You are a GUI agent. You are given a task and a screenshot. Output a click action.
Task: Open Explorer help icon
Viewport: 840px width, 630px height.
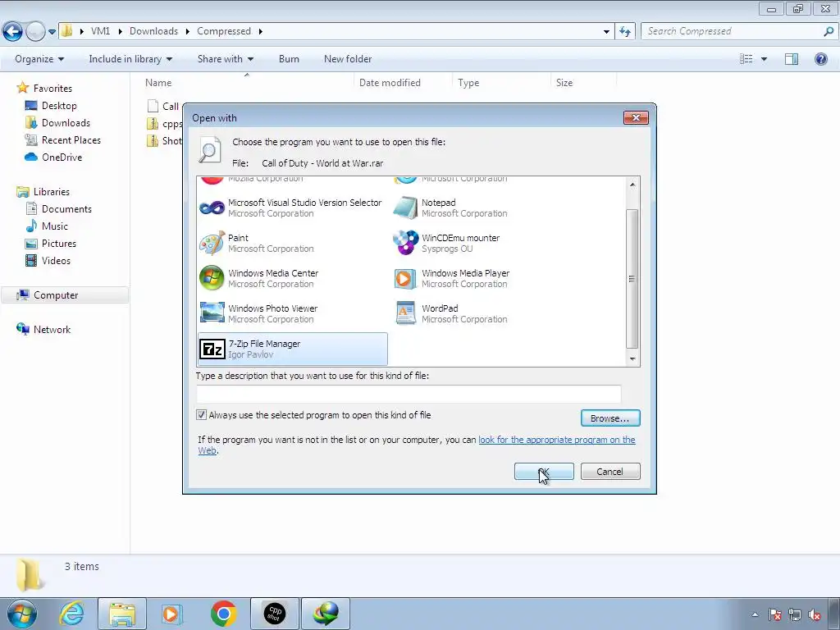tap(820, 59)
